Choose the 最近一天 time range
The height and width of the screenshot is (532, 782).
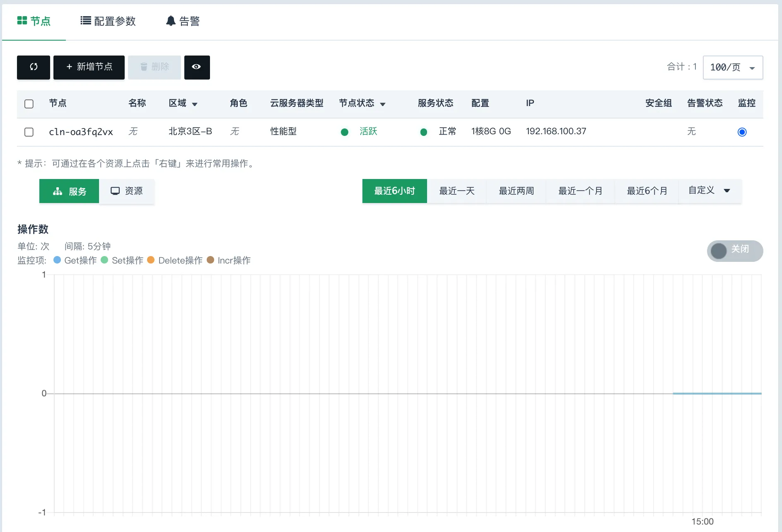(x=457, y=191)
